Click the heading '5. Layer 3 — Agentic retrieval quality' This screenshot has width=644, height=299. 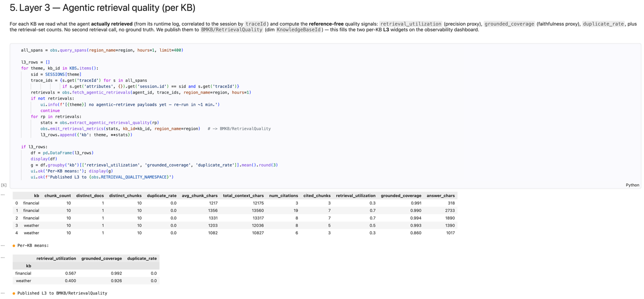coord(103,8)
